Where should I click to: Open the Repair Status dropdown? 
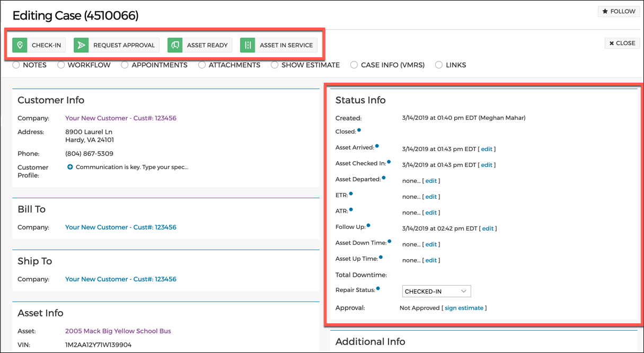436,291
